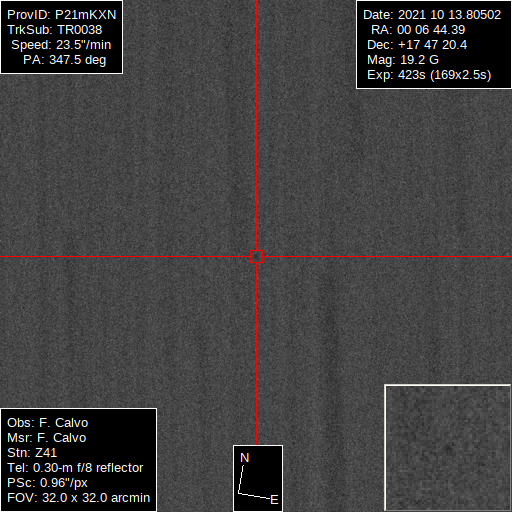Click the Exp 423s (169x2.5s) text
This screenshot has width=512, height=512.
[x=429, y=75]
